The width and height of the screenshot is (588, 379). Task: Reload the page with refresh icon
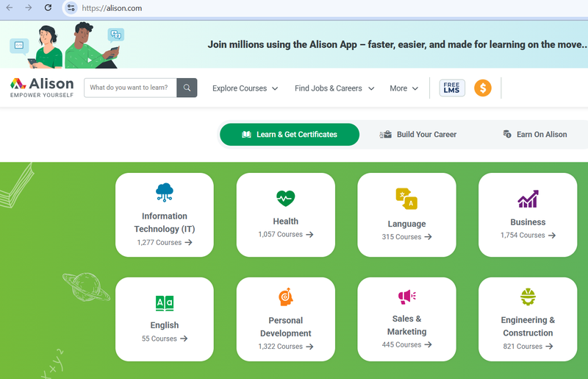coord(48,8)
